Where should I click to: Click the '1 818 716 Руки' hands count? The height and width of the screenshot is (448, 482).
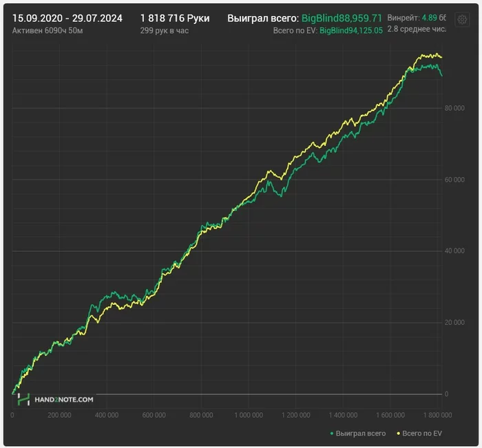(175, 18)
